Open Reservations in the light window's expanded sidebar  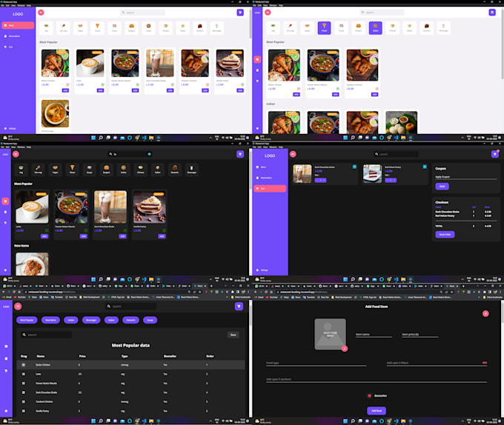coord(13,36)
